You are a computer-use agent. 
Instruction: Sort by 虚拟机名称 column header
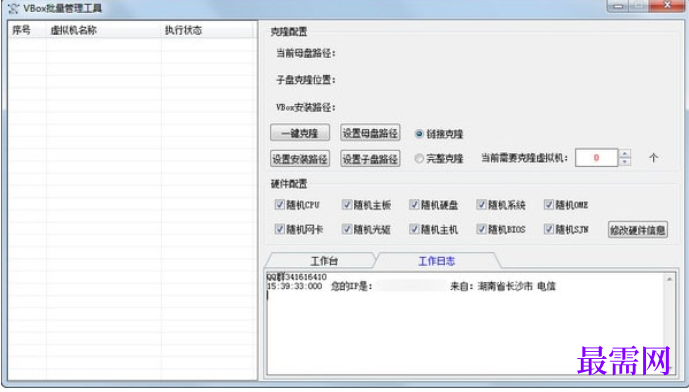tap(103, 30)
